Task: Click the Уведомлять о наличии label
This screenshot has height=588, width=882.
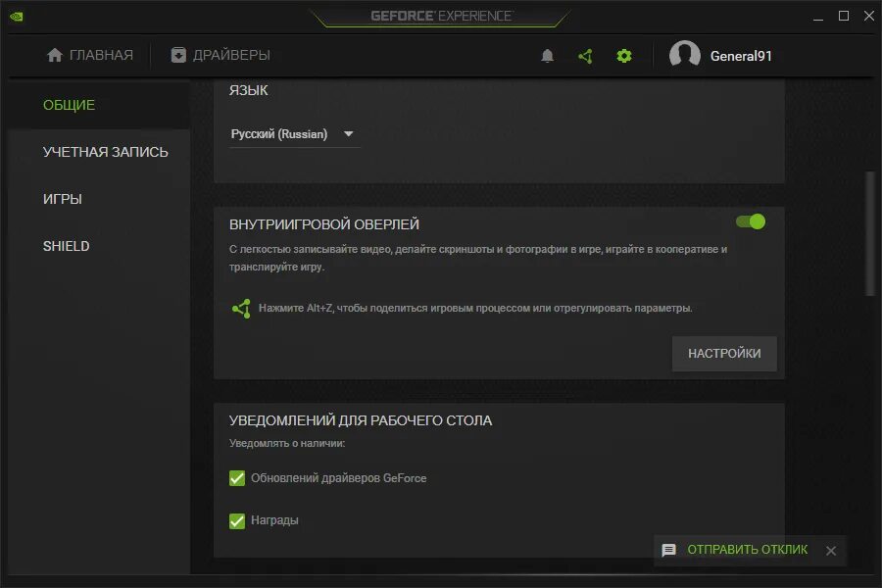Action: 287,443
